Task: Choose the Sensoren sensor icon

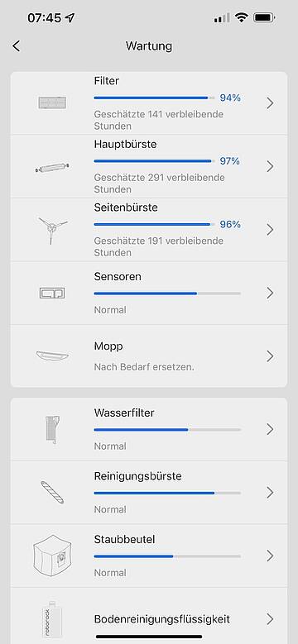Action: pyautogui.click(x=52, y=293)
